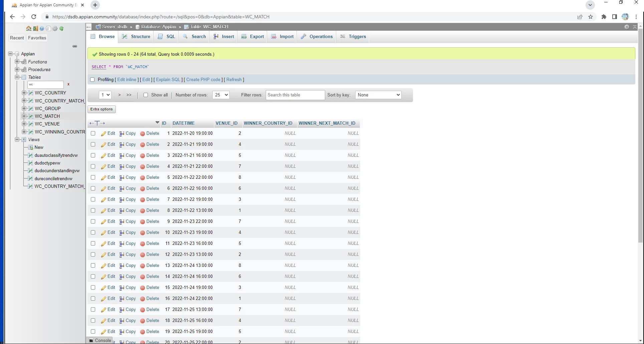
Task: Expand the Functions tree node
Action: [x=17, y=62]
